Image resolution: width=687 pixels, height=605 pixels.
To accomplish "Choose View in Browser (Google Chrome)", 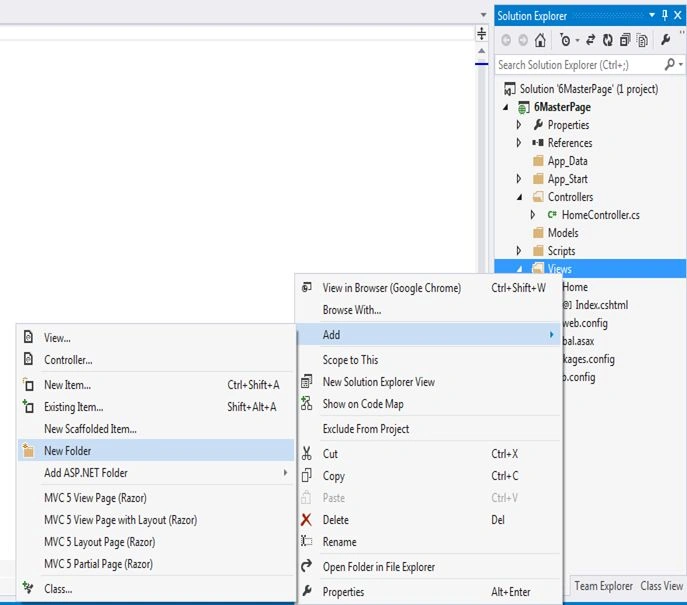I will pos(428,288).
